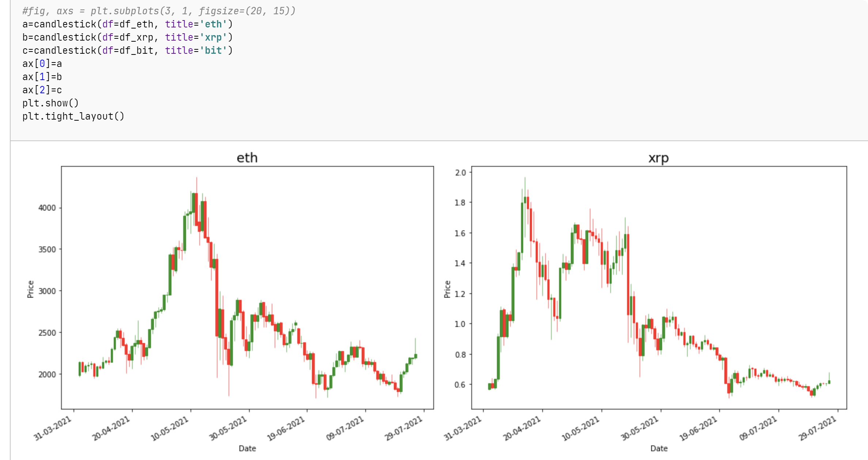Click the 'xrp' title string in code

coord(213,37)
